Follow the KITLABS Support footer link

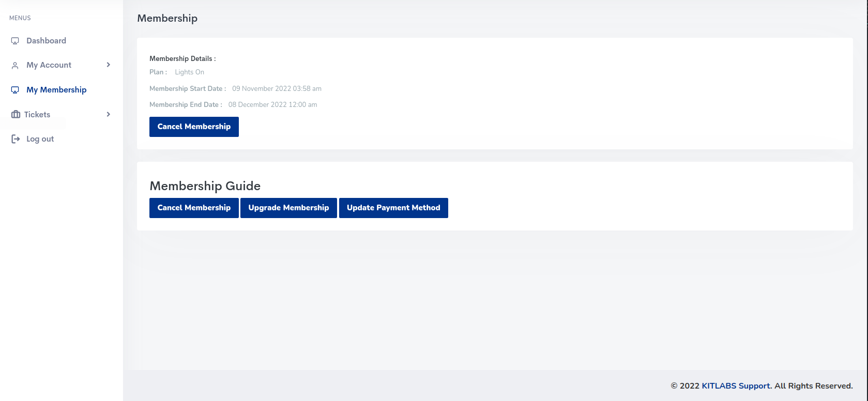click(x=736, y=386)
